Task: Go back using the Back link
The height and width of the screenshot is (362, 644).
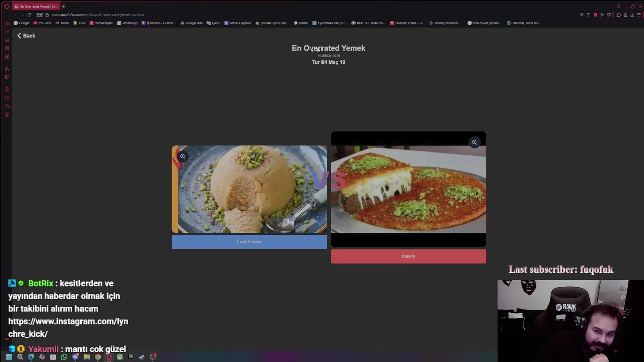Action: coord(26,36)
